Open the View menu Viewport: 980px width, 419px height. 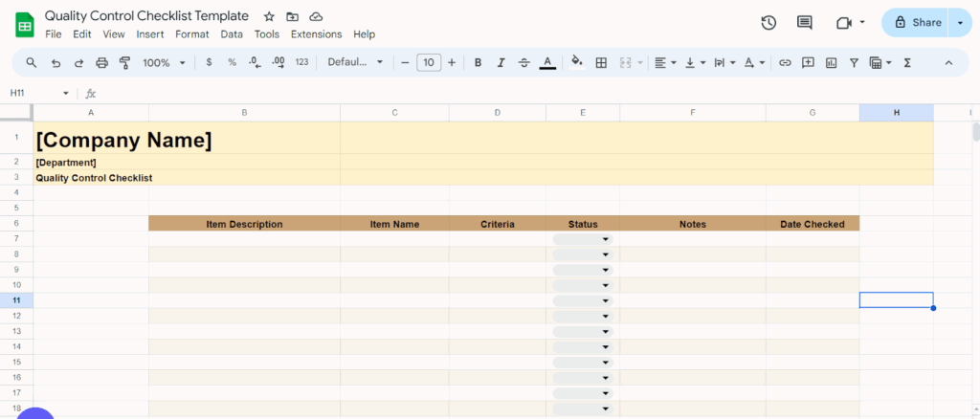pyautogui.click(x=114, y=34)
